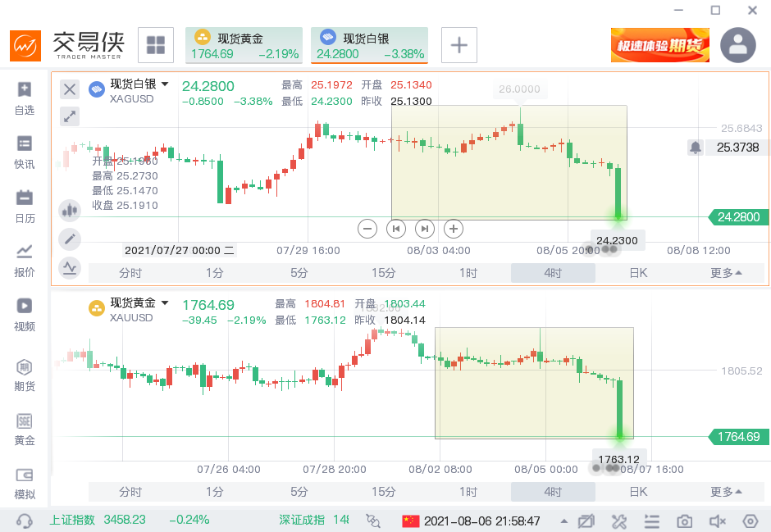Expand the 现货白银 symbol dropdown
Viewport: 771px width, 532px height.
click(165, 84)
